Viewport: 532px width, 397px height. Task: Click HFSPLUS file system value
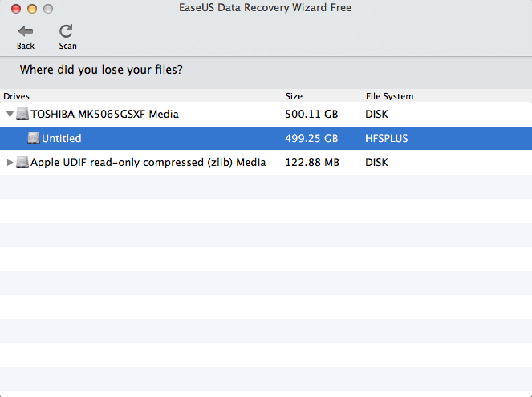point(387,138)
